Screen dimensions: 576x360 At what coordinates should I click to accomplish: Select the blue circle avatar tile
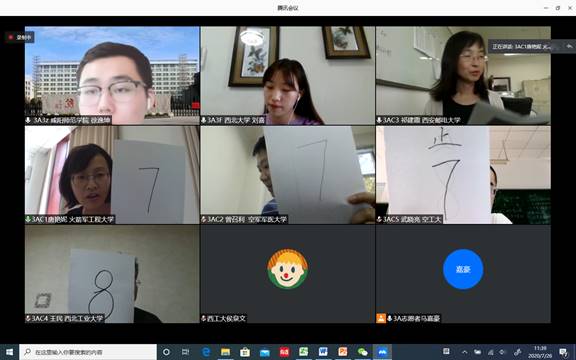463,274
